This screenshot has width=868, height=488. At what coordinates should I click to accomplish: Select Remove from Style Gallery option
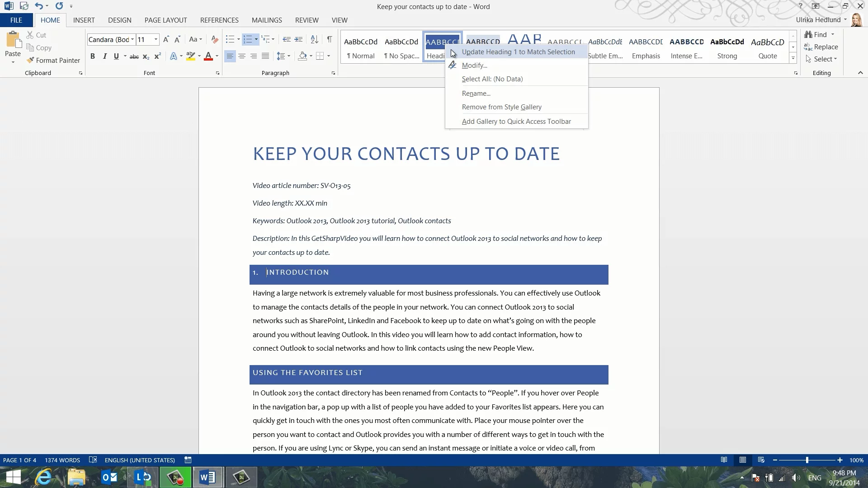[x=501, y=107]
